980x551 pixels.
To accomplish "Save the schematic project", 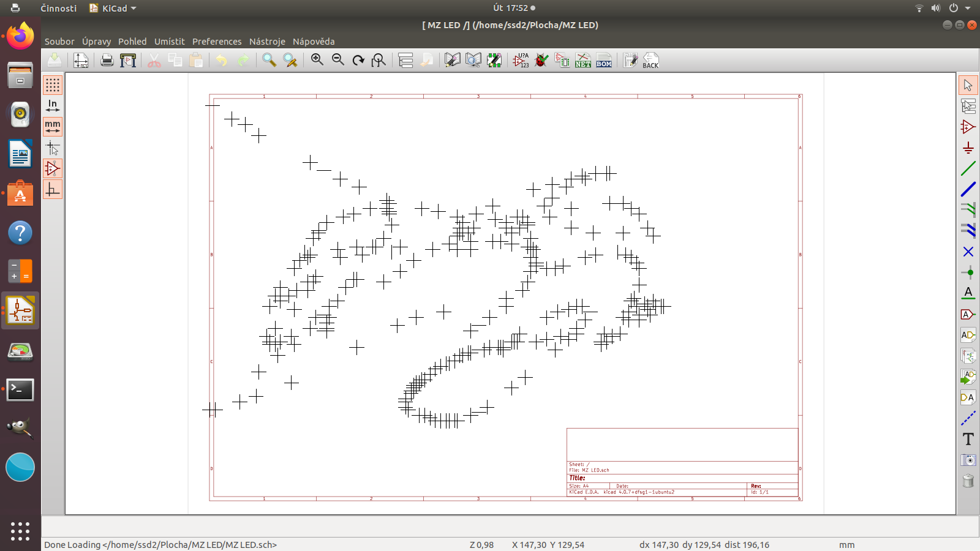I will (54, 60).
